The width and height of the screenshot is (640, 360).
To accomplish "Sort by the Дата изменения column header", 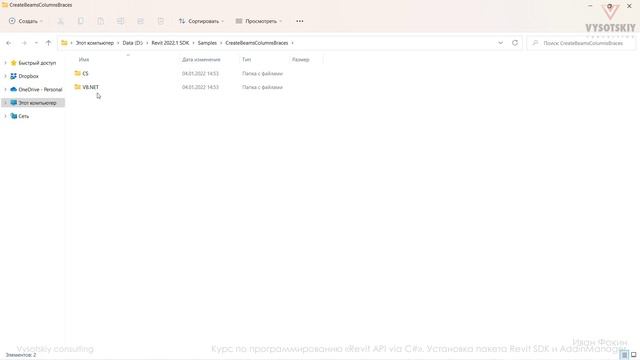I will coord(201,60).
